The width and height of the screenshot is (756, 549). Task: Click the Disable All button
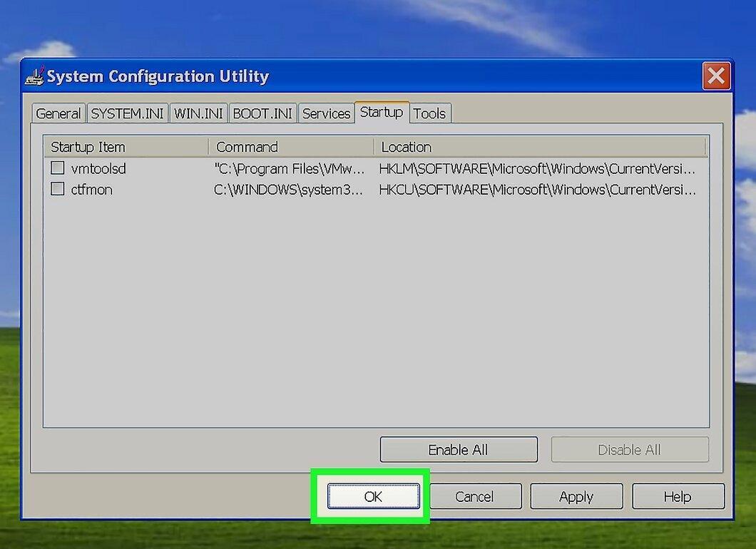(x=630, y=450)
